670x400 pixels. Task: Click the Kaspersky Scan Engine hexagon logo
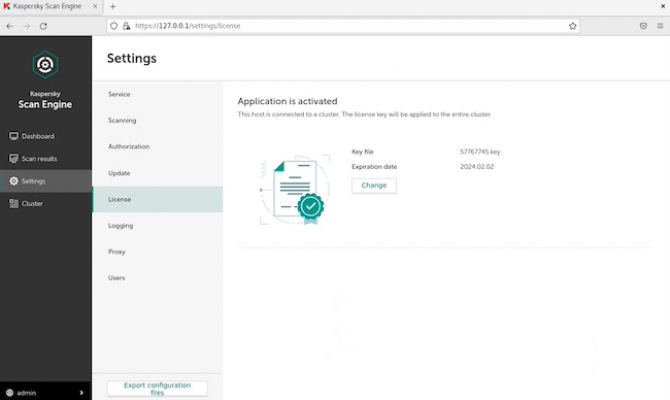[x=45, y=65]
